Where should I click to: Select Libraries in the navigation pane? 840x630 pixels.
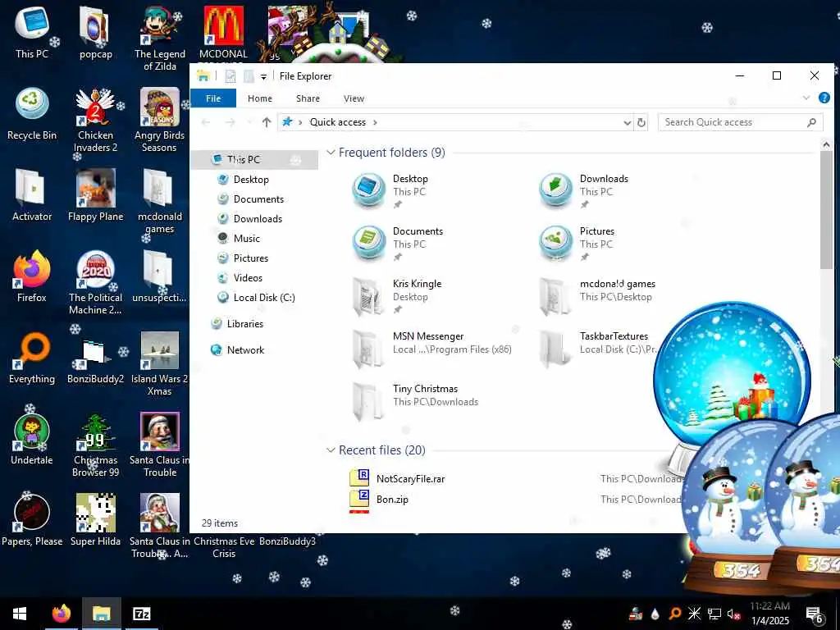pyautogui.click(x=244, y=324)
